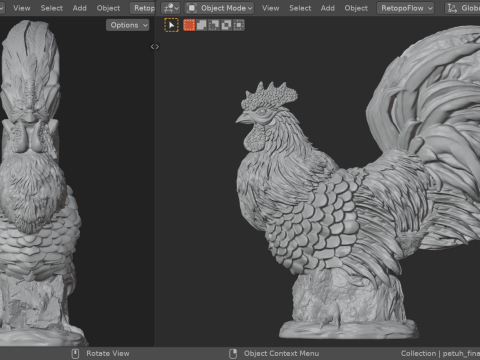Click the Collection | petuh status text
The height and width of the screenshot is (360, 480).
click(440, 353)
